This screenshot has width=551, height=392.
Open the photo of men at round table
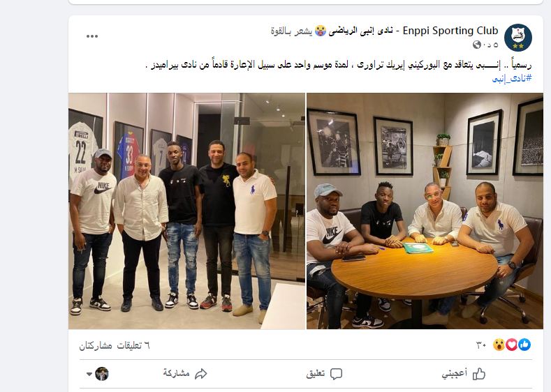[x=425, y=211]
